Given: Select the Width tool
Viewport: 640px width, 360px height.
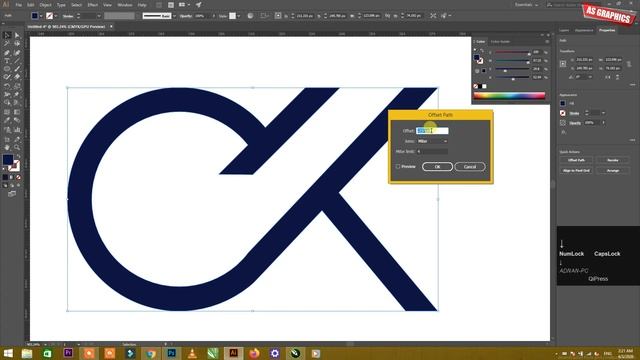Looking at the screenshot, I should pos(7,94).
